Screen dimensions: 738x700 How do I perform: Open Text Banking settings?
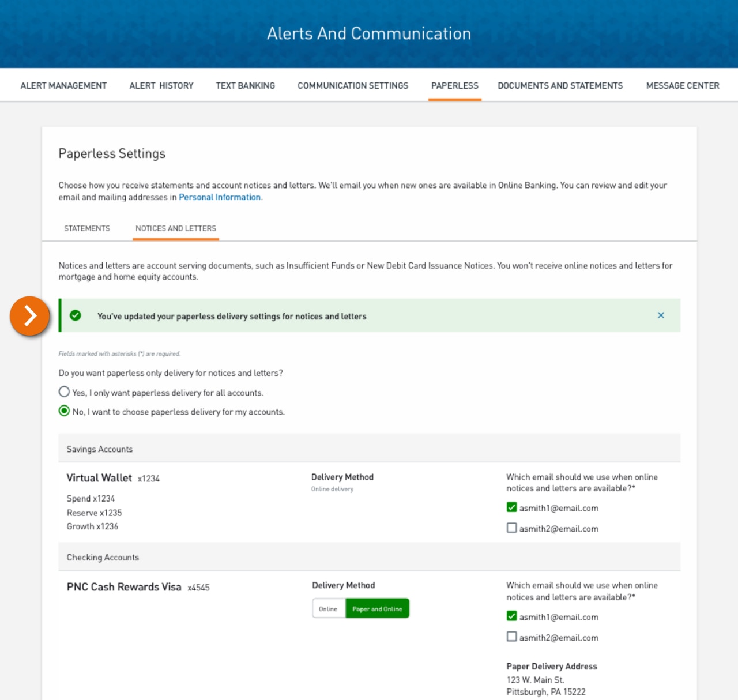pos(245,85)
